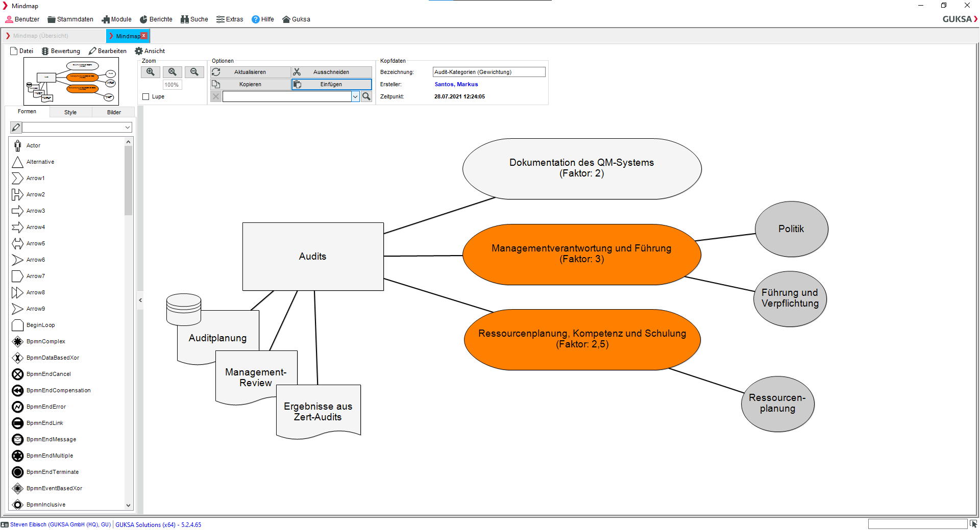980x530 pixels.
Task: Select the Actor shape icon
Action: point(18,146)
